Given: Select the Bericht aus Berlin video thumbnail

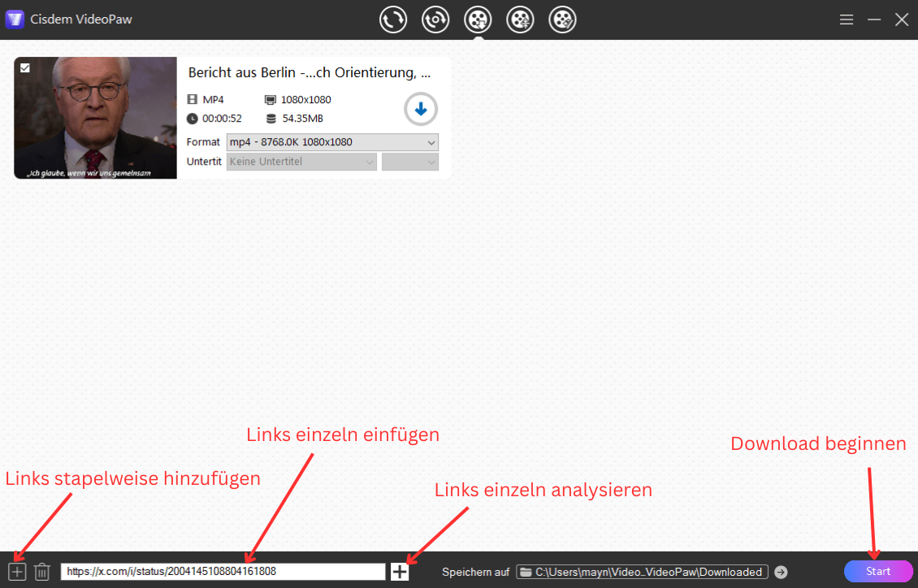Looking at the screenshot, I should click(x=95, y=117).
